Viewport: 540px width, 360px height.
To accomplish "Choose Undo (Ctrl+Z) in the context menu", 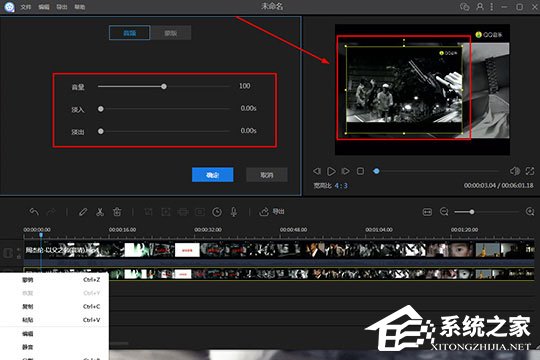I will (54, 280).
